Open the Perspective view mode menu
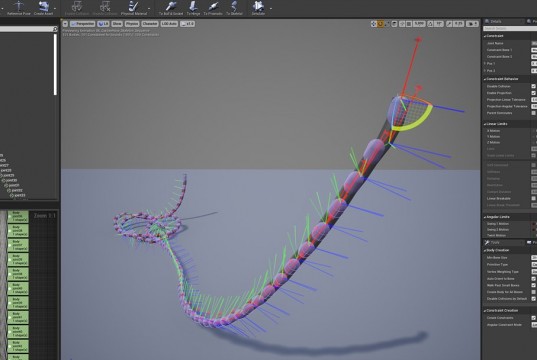The width and height of the screenshot is (537, 360). 83,24
